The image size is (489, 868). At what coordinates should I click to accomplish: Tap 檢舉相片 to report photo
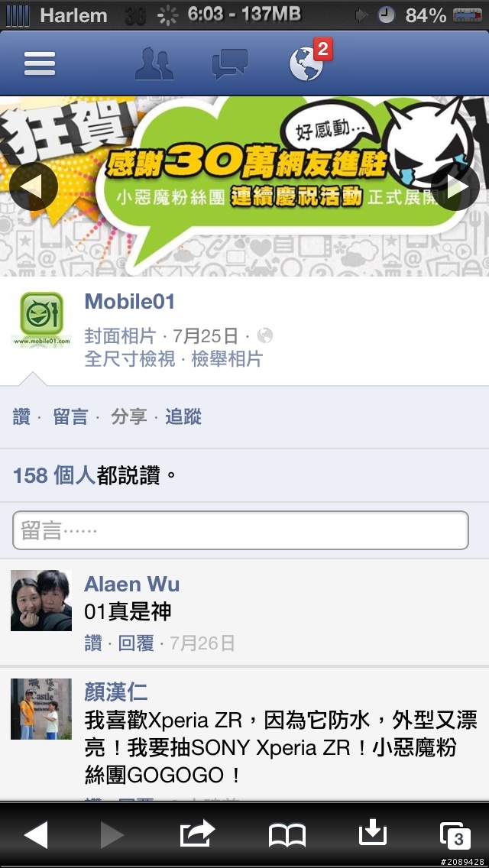[226, 359]
